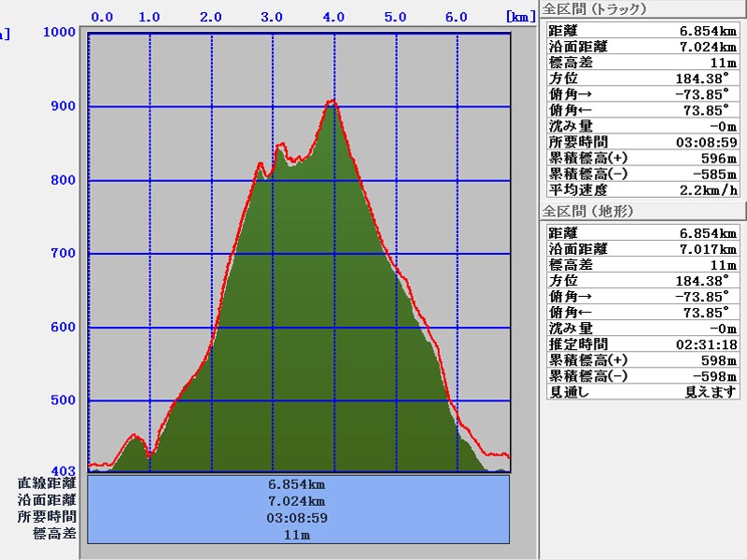Click the 平均速度 2.2km/h row
747x560 pixels.
pos(641,189)
